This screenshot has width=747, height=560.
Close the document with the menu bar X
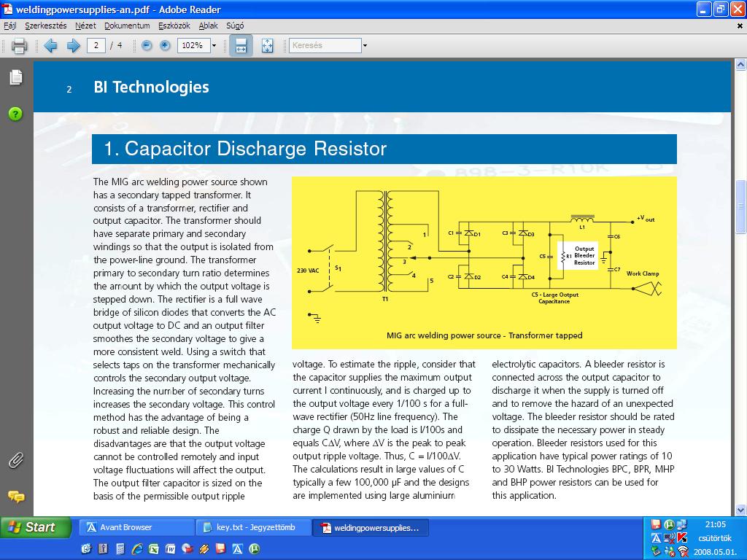point(740,26)
